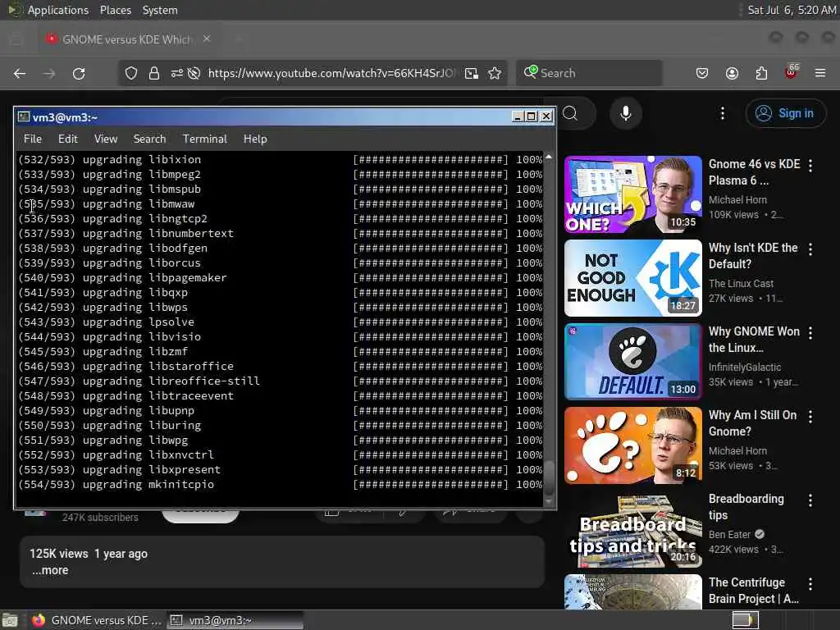
Task: Open uBlock extension icon with badge
Action: (792, 71)
